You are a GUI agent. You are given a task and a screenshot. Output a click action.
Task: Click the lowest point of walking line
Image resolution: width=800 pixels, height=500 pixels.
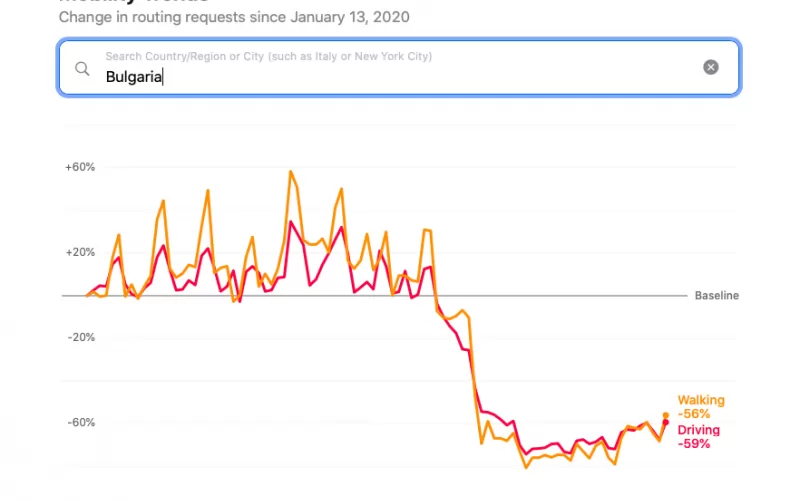pos(526,467)
